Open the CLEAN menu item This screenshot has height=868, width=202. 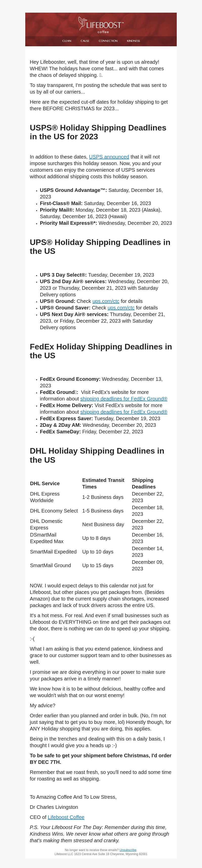coord(67,41)
